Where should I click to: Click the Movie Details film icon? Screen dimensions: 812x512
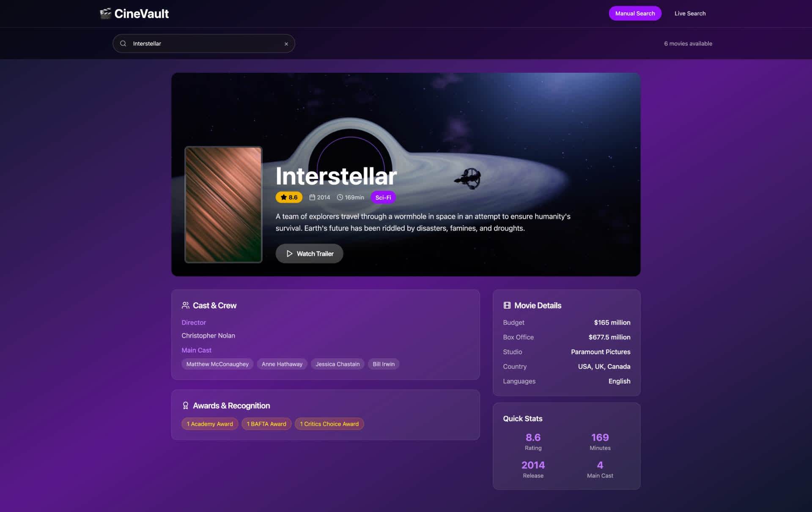[507, 305]
